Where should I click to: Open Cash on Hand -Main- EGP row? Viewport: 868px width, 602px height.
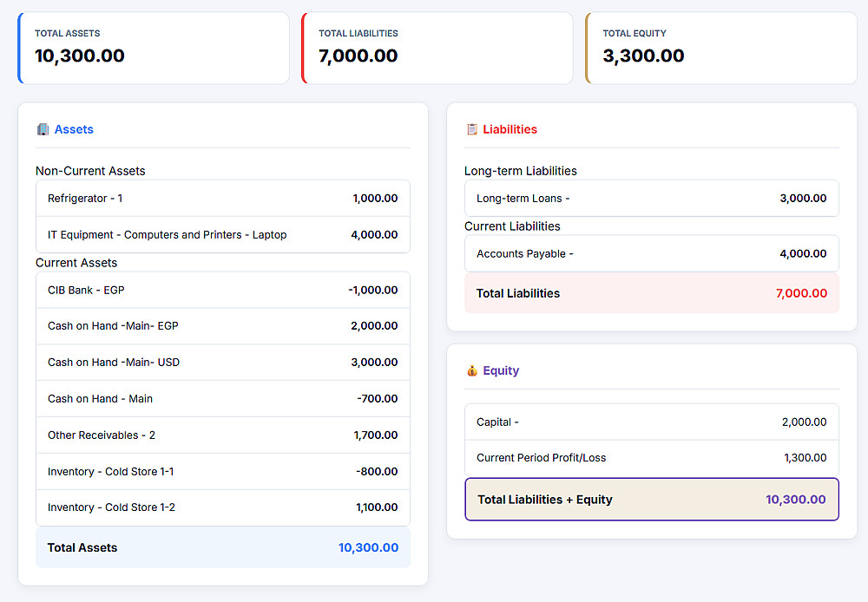223,326
